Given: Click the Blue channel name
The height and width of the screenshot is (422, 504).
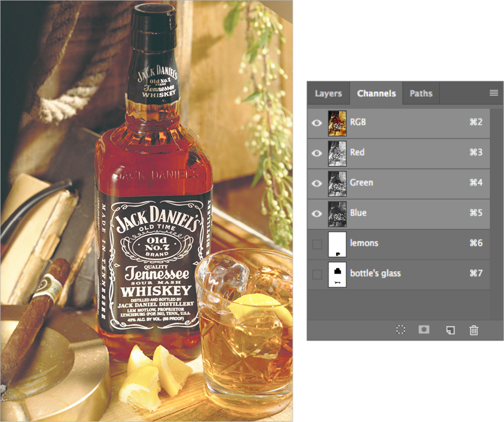Looking at the screenshot, I should (x=358, y=213).
